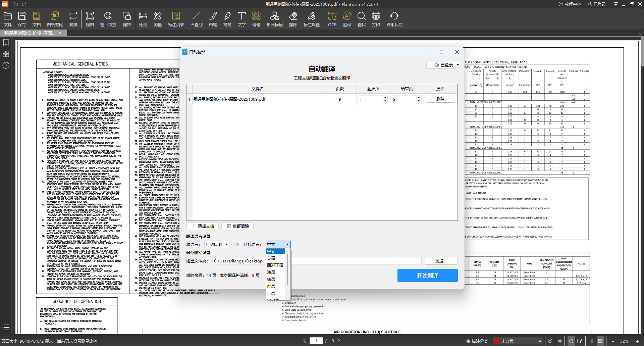Select the 画直线 line drawing tool
The height and width of the screenshot is (346, 644).
[196, 19]
